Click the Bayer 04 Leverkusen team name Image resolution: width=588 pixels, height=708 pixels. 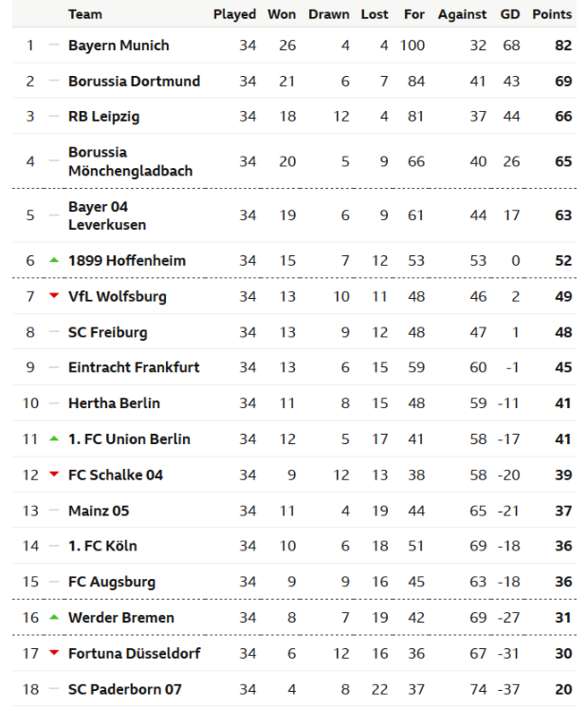(106, 215)
